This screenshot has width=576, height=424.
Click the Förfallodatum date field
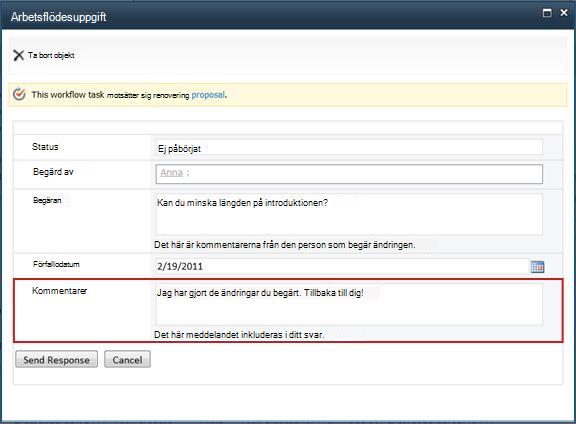pos(342,266)
